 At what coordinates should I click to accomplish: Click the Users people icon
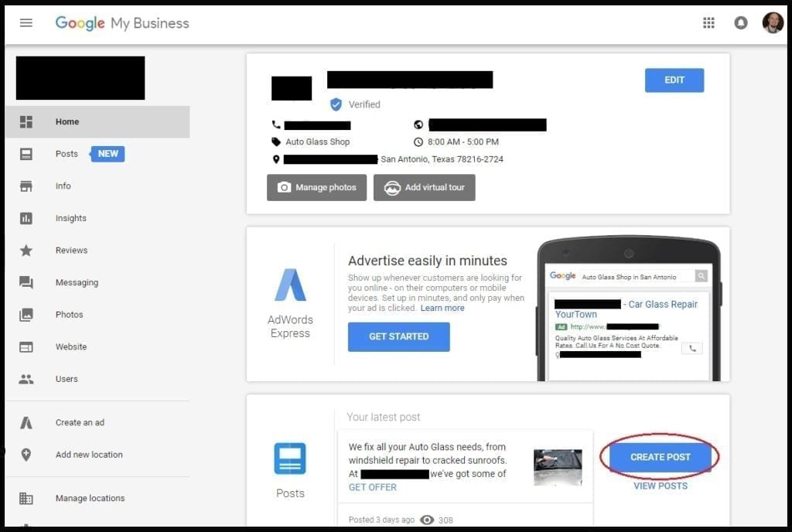(26, 379)
